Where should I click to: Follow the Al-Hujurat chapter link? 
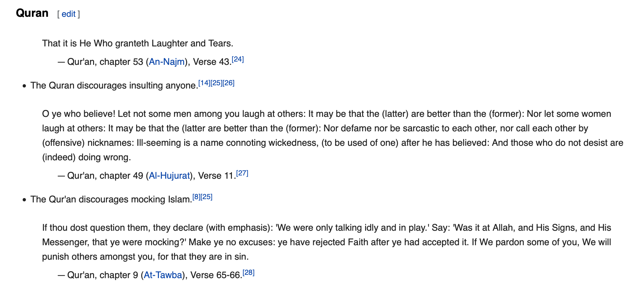point(169,176)
